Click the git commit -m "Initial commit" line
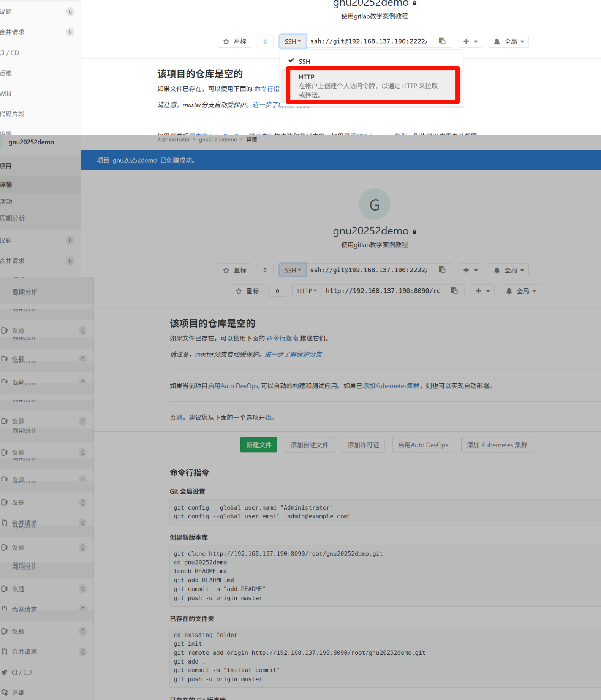This screenshot has height=700, width=601. coord(227,670)
